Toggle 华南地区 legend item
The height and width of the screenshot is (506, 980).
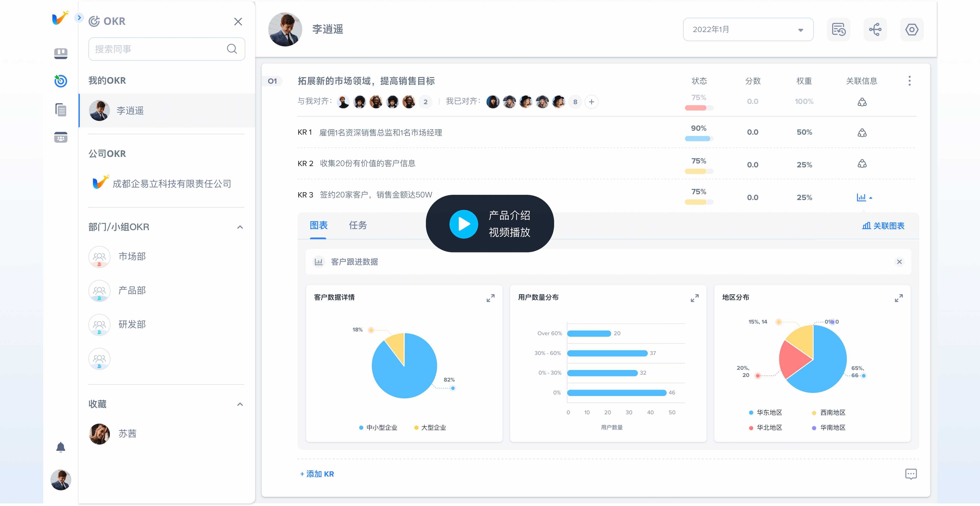click(829, 428)
